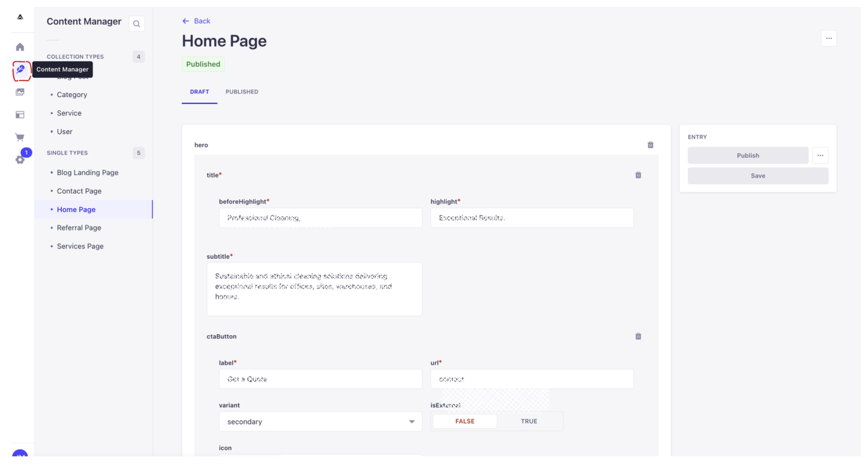Navigate back using the Back link
Viewport: 868px width, 468px height.
[196, 21]
